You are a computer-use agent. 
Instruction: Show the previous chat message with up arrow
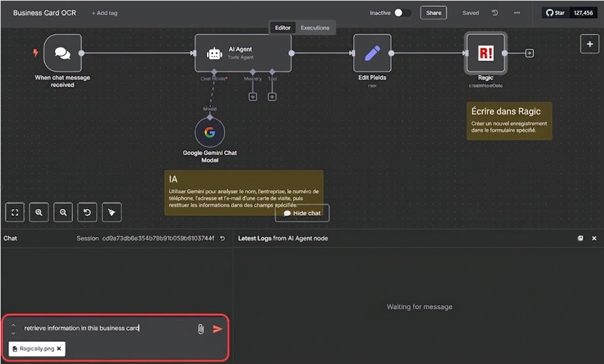click(x=13, y=325)
